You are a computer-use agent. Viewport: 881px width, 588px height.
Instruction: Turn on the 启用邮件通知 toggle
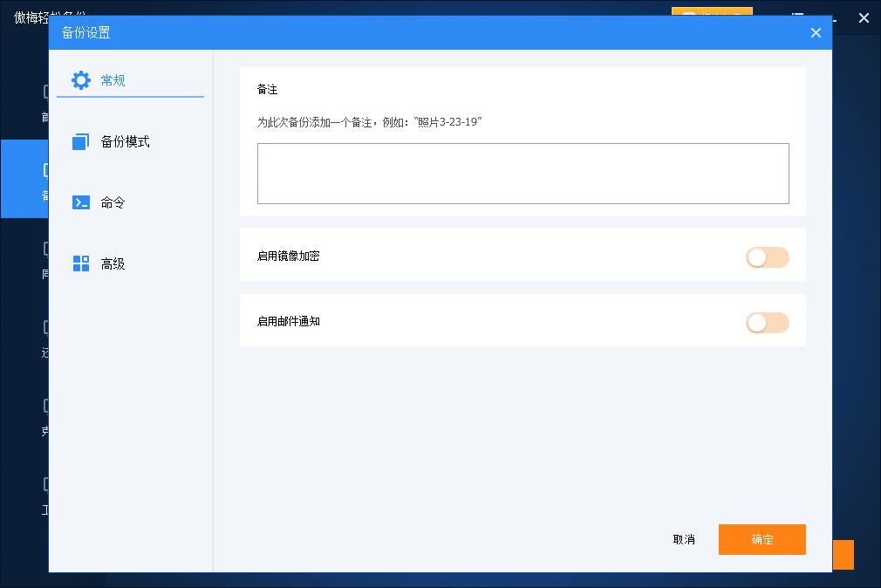pos(767,323)
